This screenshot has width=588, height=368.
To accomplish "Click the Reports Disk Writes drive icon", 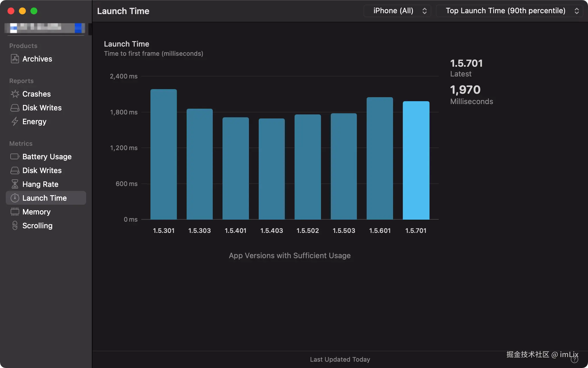I will (x=15, y=108).
